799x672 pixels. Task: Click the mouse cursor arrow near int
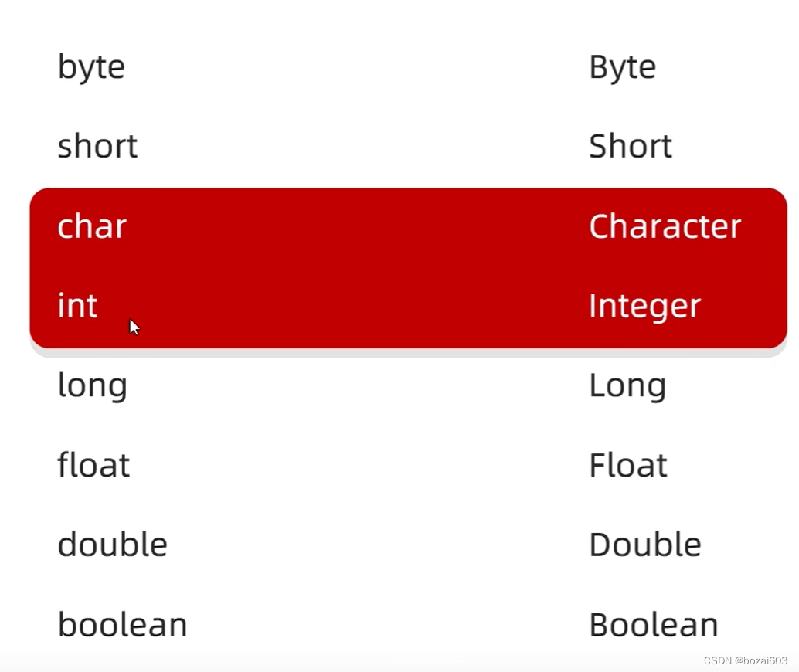[x=134, y=327]
